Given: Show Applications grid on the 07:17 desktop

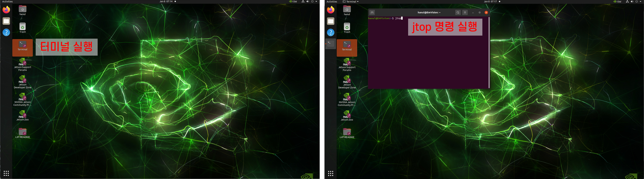Looking at the screenshot, I should (330, 173).
